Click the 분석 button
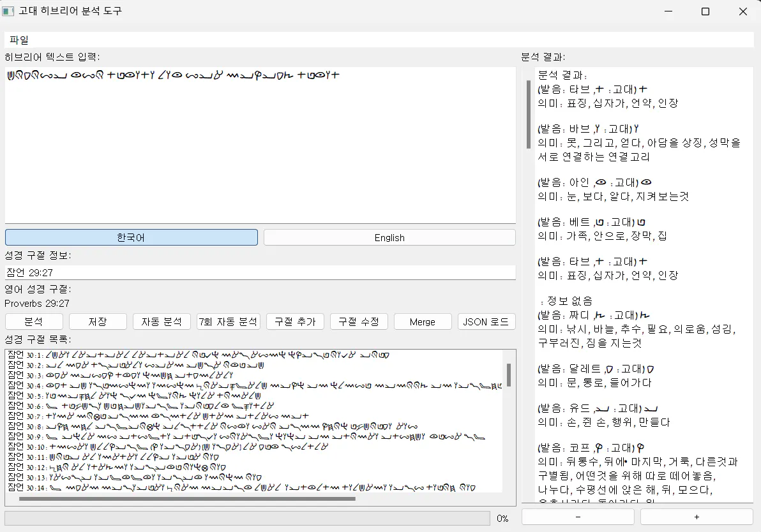Viewport: 761px width, 532px height. click(x=33, y=321)
